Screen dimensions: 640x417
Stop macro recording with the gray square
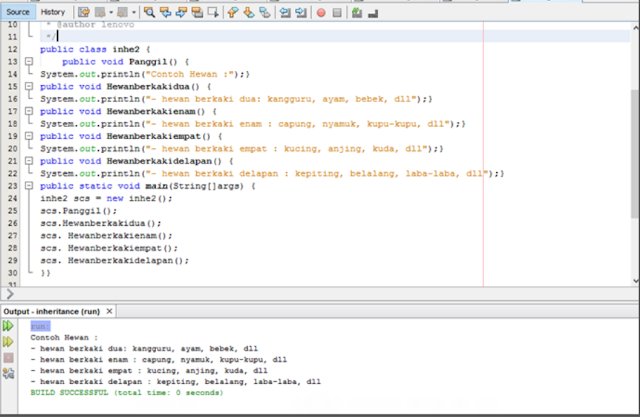337,13
